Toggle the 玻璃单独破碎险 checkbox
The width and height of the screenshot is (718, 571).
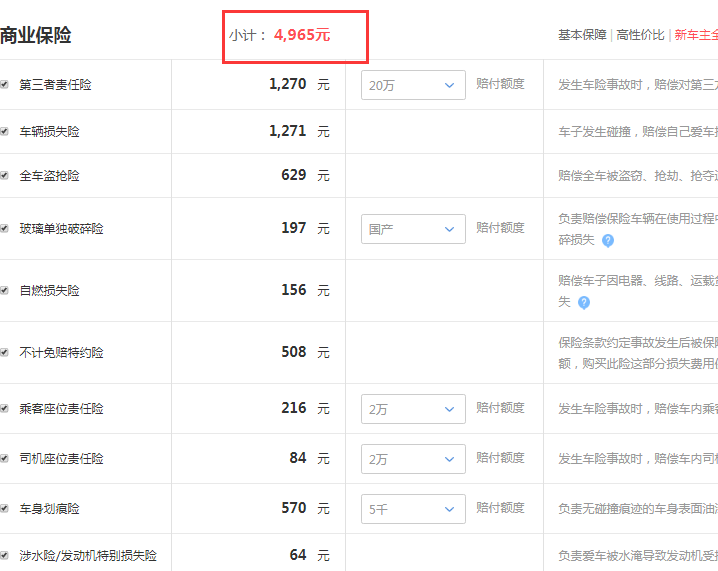(x=4, y=228)
